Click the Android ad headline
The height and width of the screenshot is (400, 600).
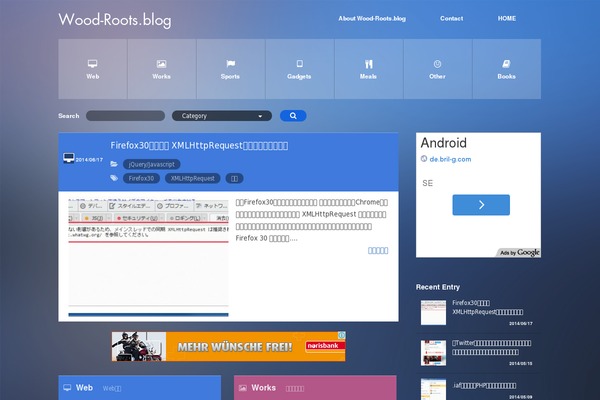[x=443, y=143]
